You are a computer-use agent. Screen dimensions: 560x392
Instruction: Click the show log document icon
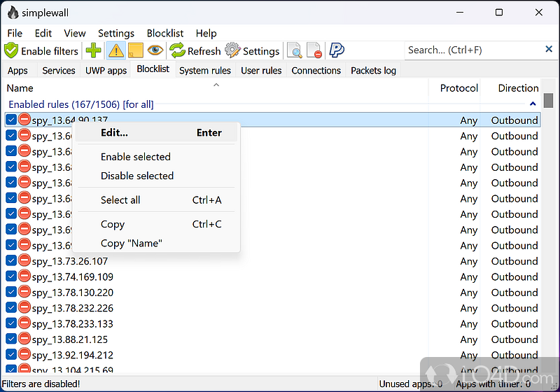point(295,50)
